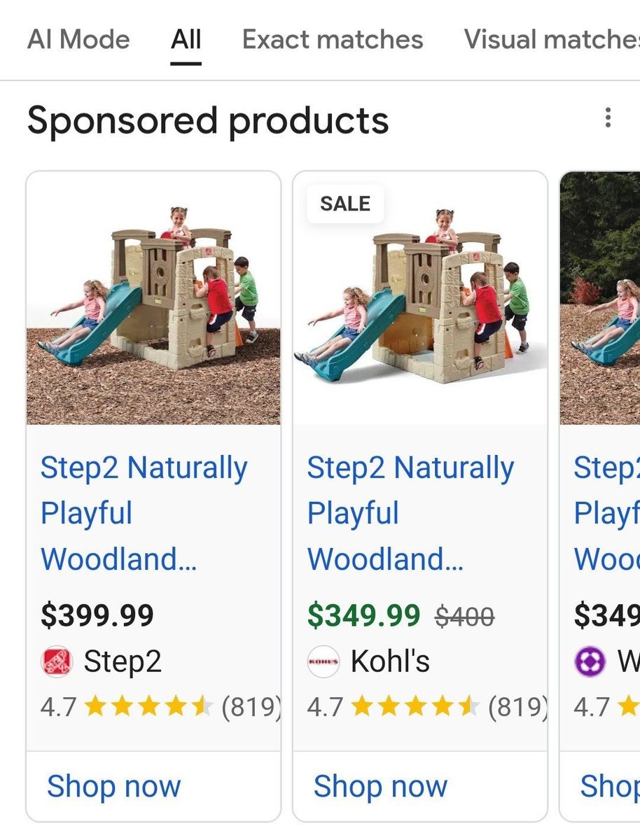The height and width of the screenshot is (840, 640).
Task: Open Kohl's Step2 Naturally Playful Woodland title
Action: click(x=410, y=513)
